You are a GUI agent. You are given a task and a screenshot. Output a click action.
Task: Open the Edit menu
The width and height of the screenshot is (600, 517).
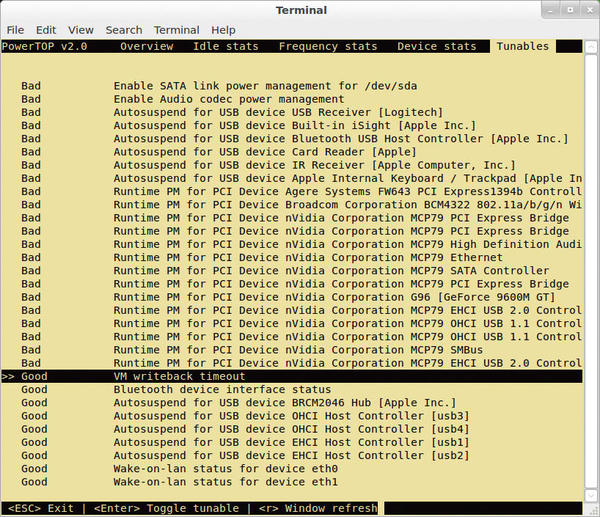tap(46, 30)
